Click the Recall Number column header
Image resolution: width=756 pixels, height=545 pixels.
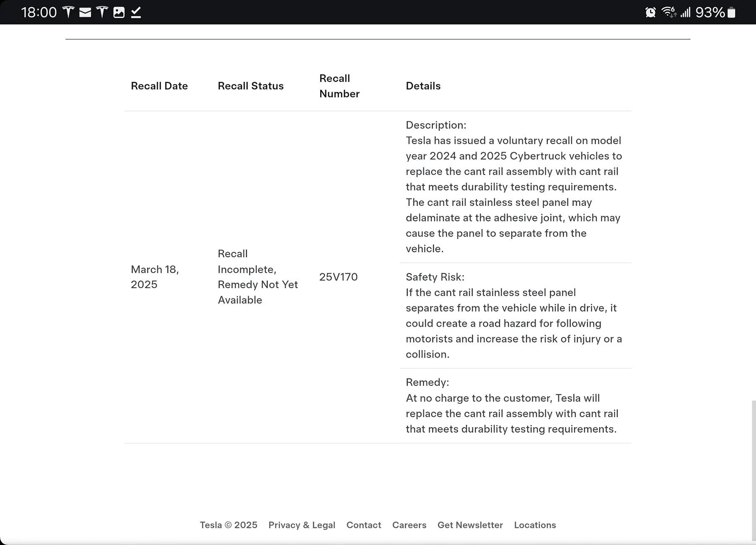click(x=339, y=86)
